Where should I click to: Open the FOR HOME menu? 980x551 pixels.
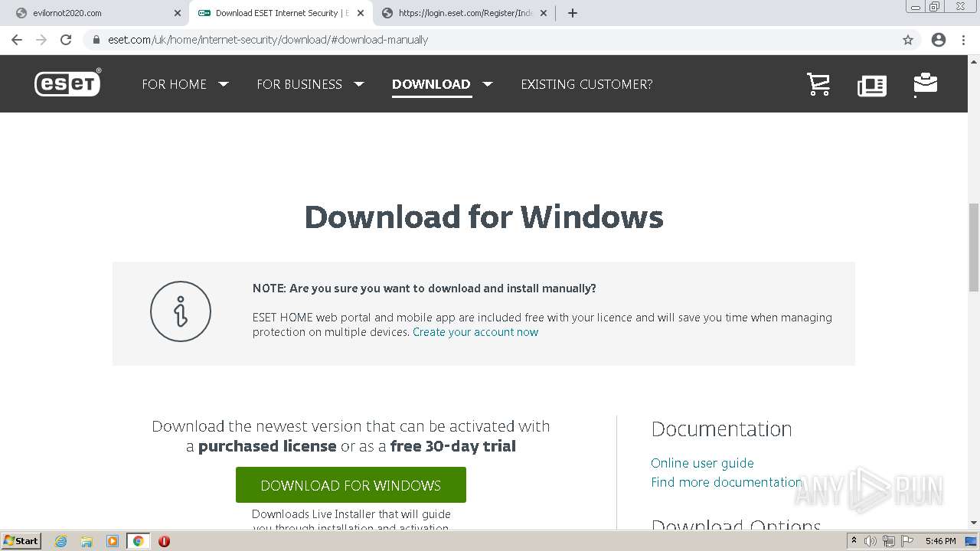[x=174, y=84]
